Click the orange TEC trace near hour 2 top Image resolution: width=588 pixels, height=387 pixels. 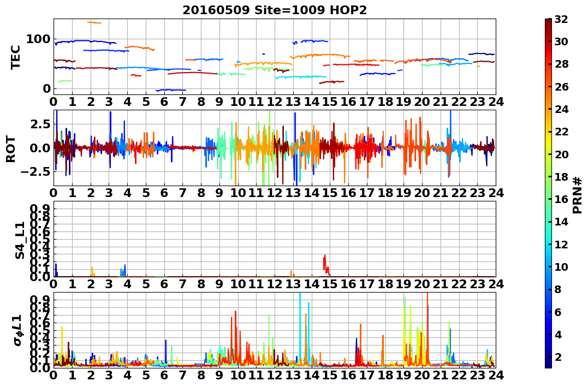point(94,22)
